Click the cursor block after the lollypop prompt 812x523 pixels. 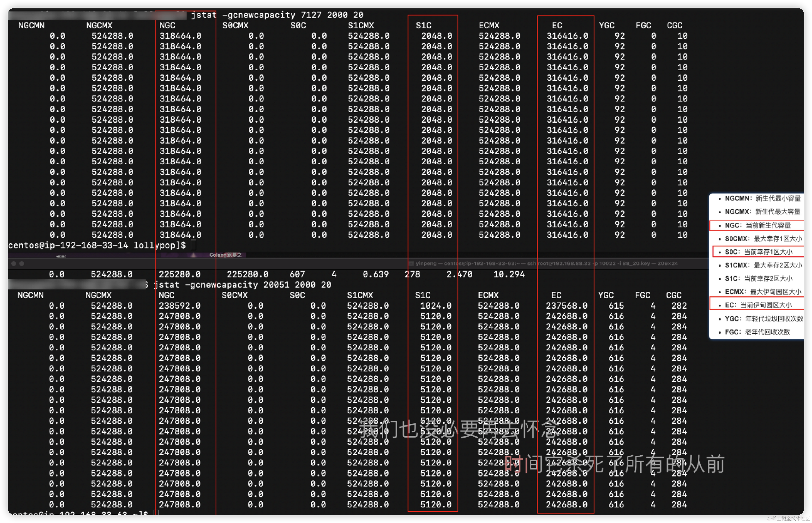(193, 245)
